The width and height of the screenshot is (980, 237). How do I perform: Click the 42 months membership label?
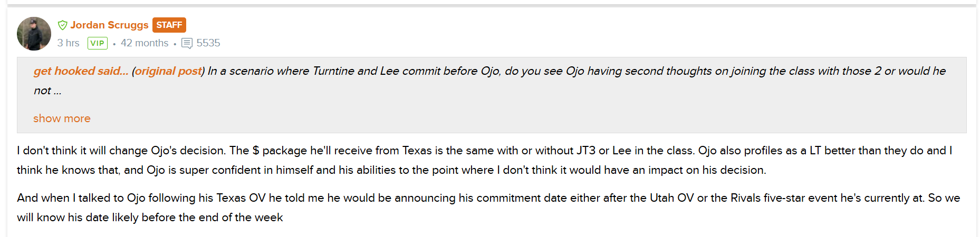coord(145,43)
